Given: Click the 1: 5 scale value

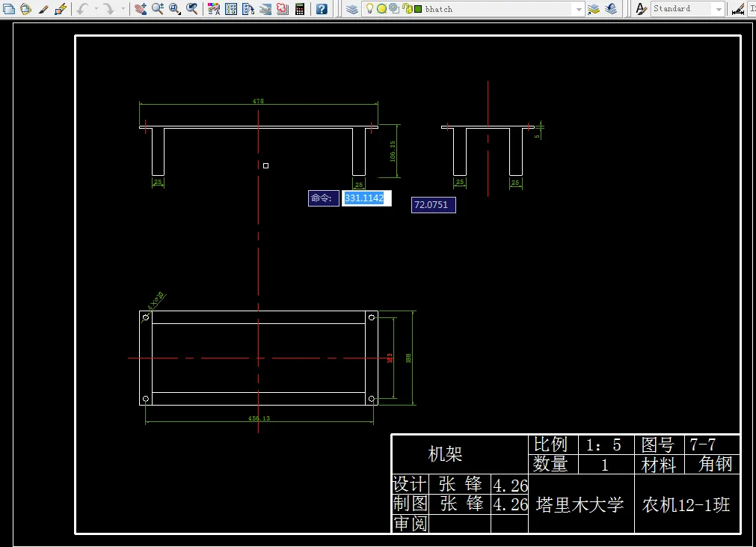Looking at the screenshot, I should pos(603,444).
